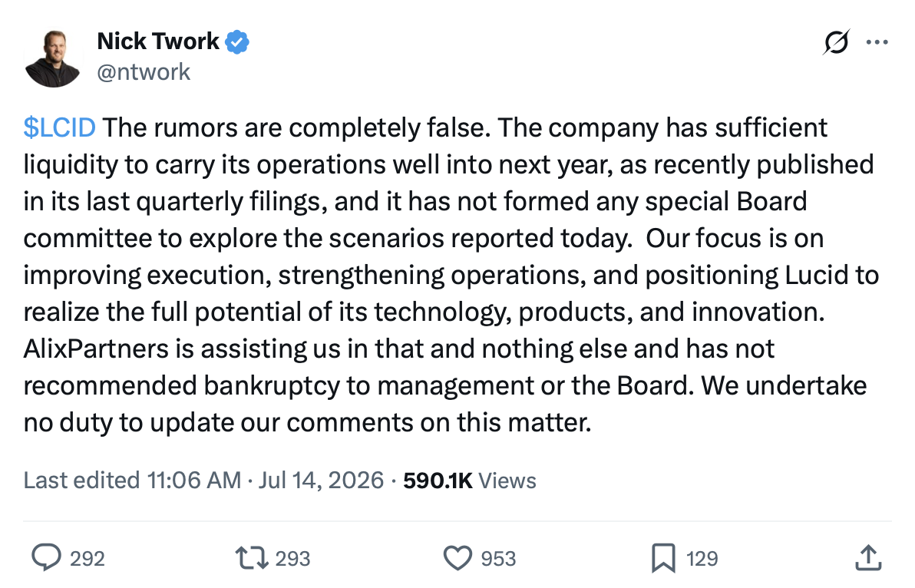Open the 590.1K Views analytics
The width and height of the screenshot is (915, 588).
(x=469, y=481)
